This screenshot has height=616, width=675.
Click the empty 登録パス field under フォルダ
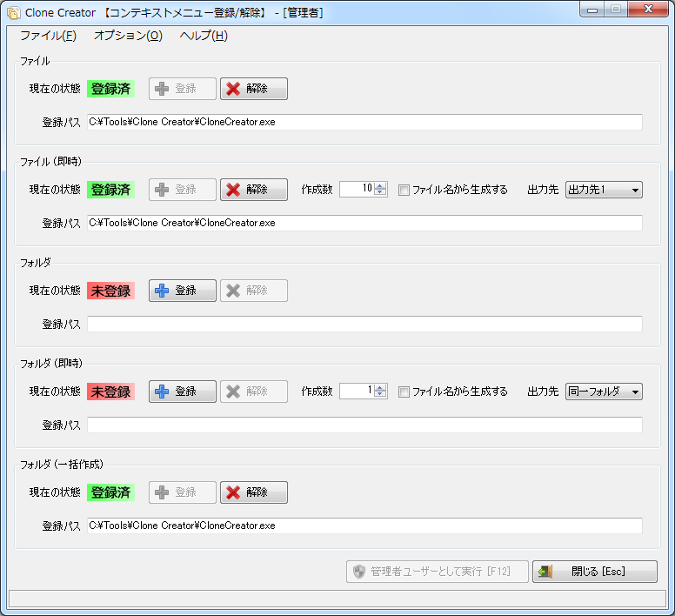point(364,325)
